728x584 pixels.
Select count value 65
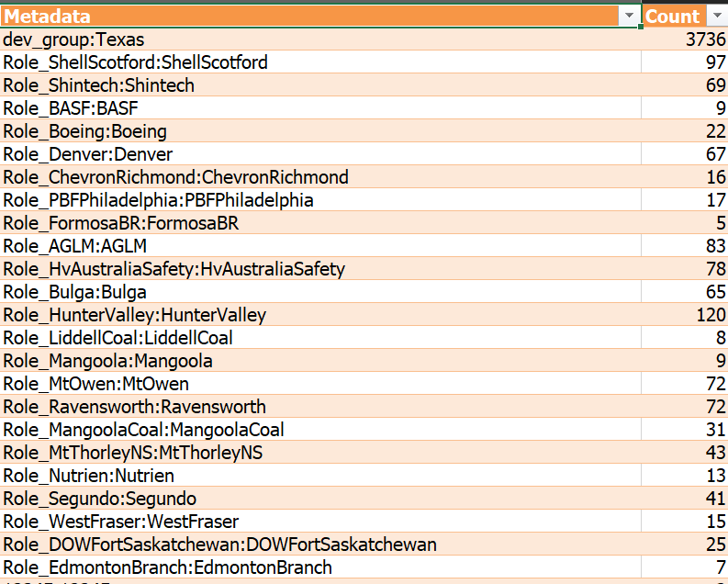685,292
